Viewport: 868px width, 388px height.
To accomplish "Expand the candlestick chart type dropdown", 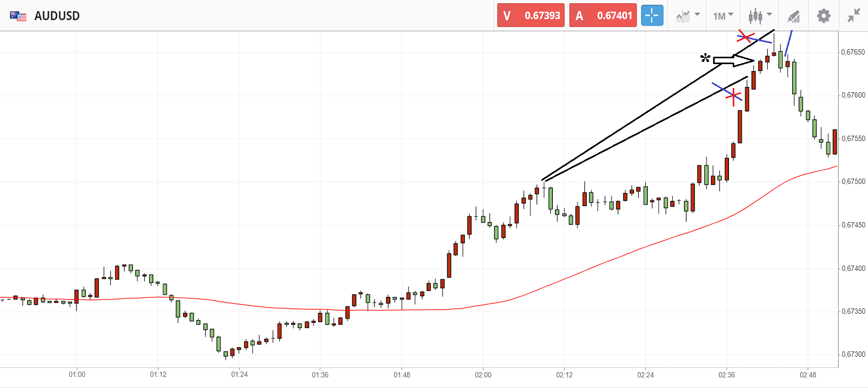I will [x=760, y=16].
